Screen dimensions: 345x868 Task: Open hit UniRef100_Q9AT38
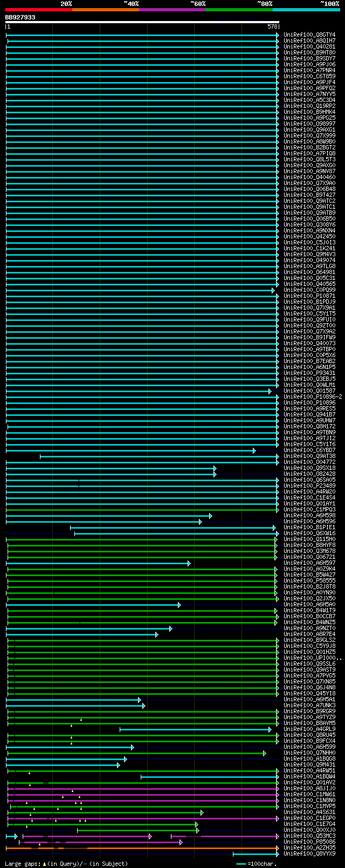309,456
